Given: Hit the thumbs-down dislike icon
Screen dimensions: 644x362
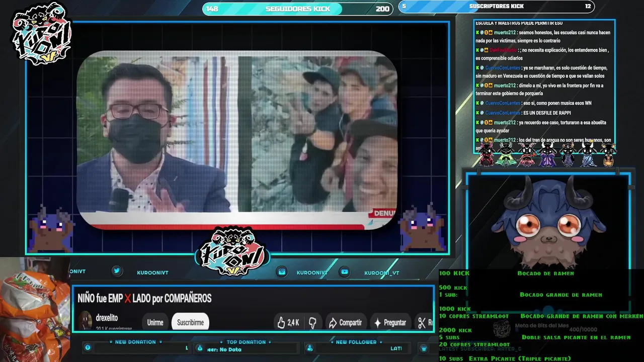Looking at the screenshot, I should tap(312, 323).
